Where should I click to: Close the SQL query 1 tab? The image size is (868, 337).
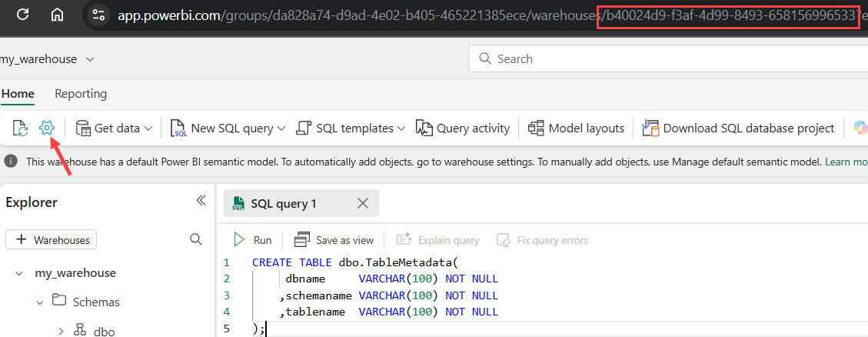point(364,204)
